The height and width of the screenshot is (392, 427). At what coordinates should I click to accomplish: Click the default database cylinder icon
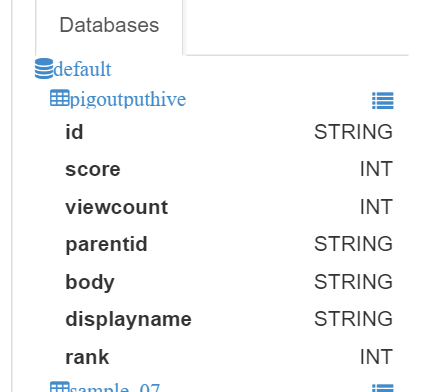(x=44, y=69)
